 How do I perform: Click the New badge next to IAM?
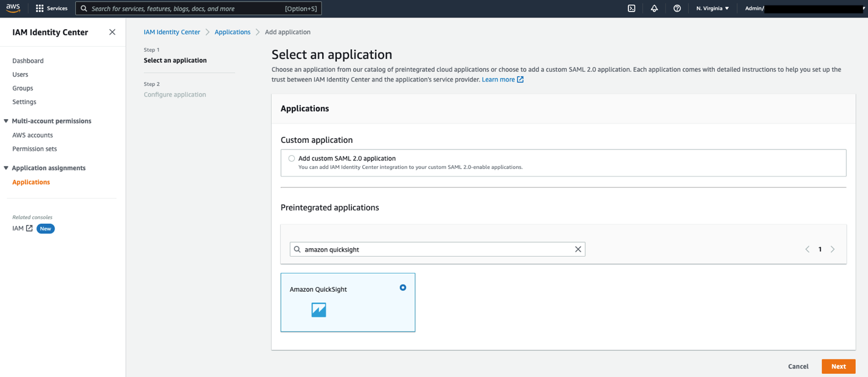[x=46, y=229]
